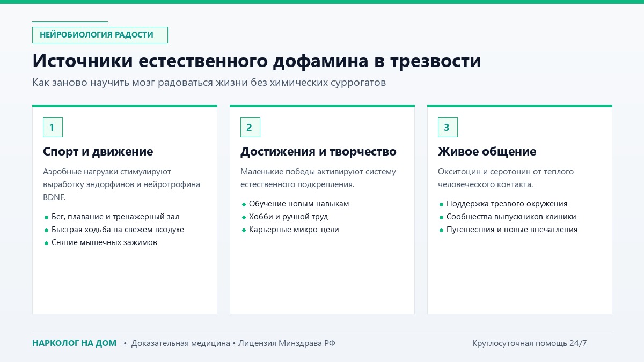Viewport: 644px width, 362px height.
Task: Click the НЕЙРОБИОЛОГИЯ РАДОСТИ tag label
Action: [x=100, y=35]
